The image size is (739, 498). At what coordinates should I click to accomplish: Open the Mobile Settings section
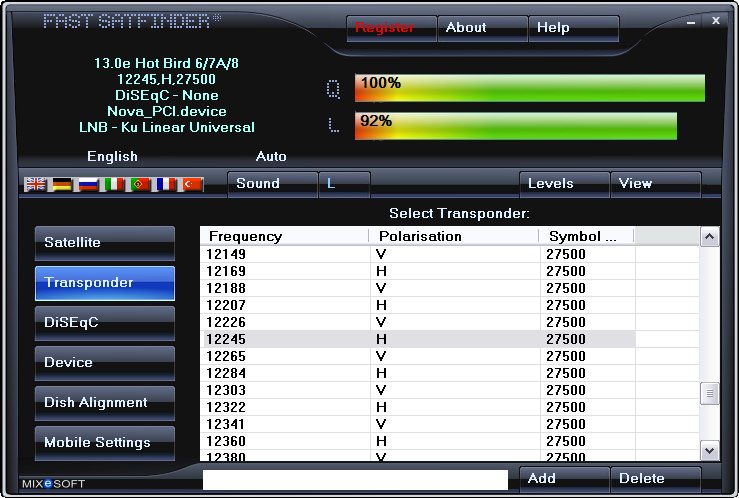tap(105, 443)
